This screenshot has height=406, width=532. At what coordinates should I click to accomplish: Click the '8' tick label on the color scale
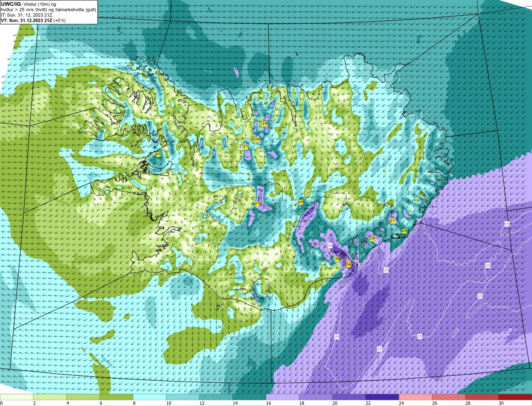pyautogui.click(x=134, y=403)
